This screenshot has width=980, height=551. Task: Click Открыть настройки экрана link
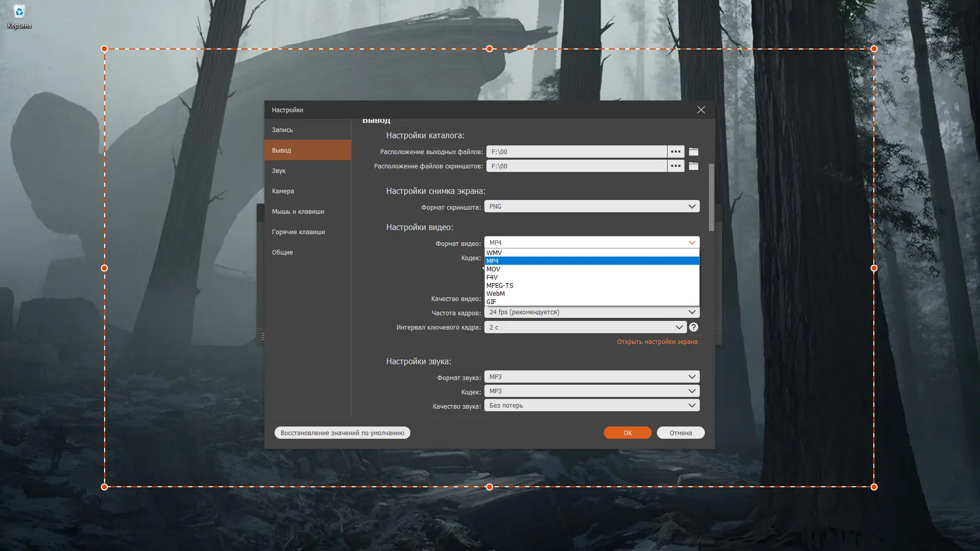[656, 341]
